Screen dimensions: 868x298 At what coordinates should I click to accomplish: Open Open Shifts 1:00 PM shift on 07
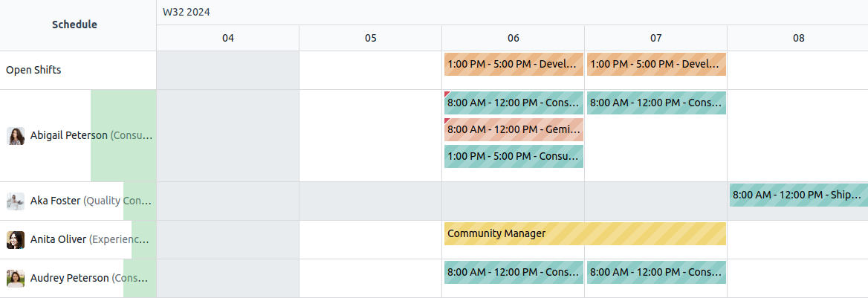pyautogui.click(x=656, y=65)
